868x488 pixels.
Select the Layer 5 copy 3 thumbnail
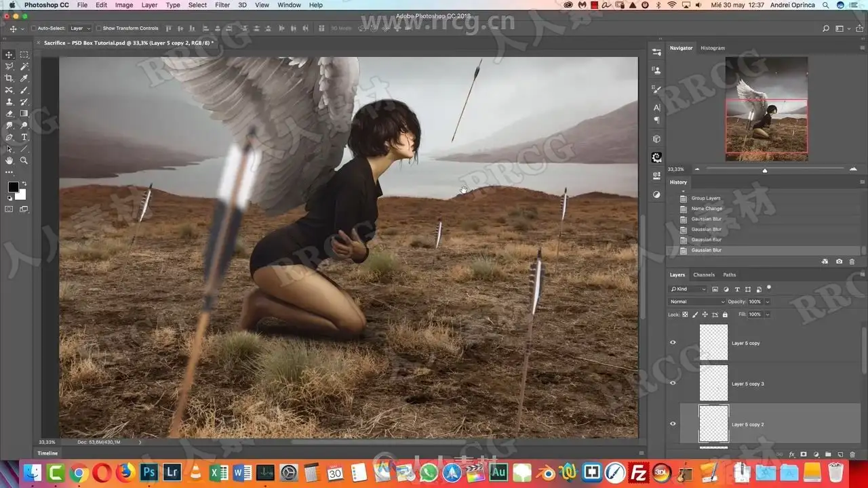tap(714, 383)
